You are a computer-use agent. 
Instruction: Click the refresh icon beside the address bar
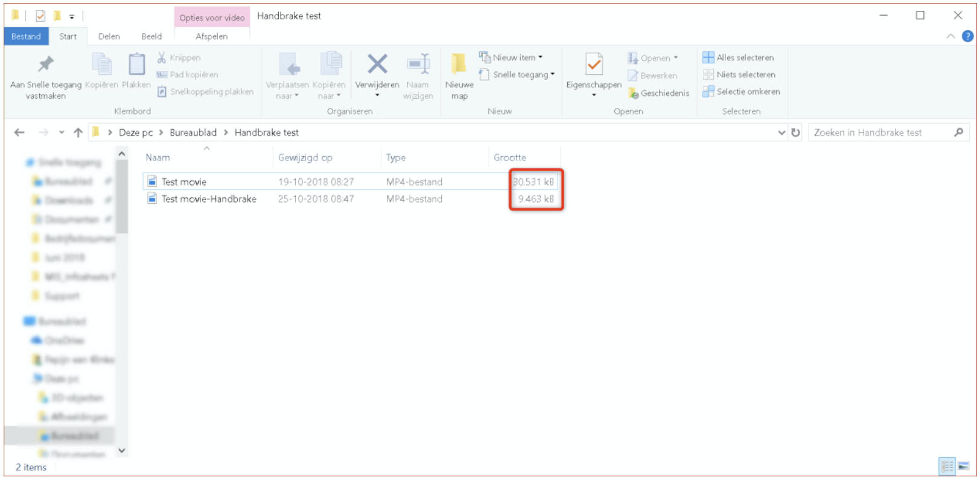[796, 133]
